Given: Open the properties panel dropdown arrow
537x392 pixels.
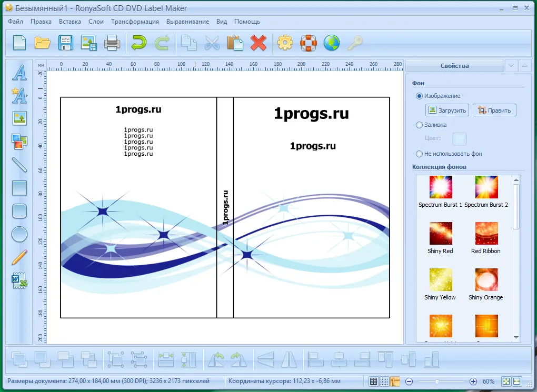Looking at the screenshot, I should click(x=511, y=66).
